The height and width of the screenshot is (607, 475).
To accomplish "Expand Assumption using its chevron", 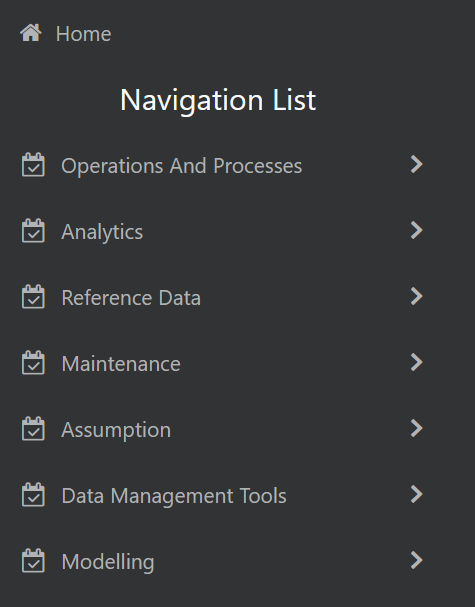I will pyautogui.click(x=417, y=428).
